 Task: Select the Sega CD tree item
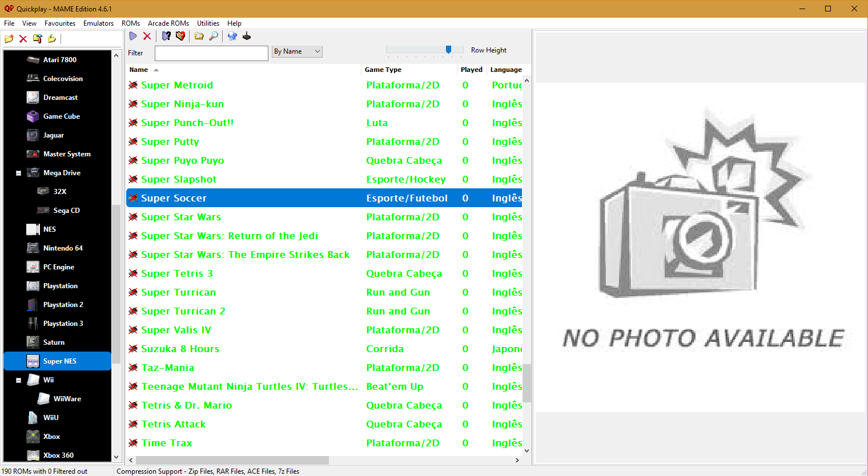point(66,210)
